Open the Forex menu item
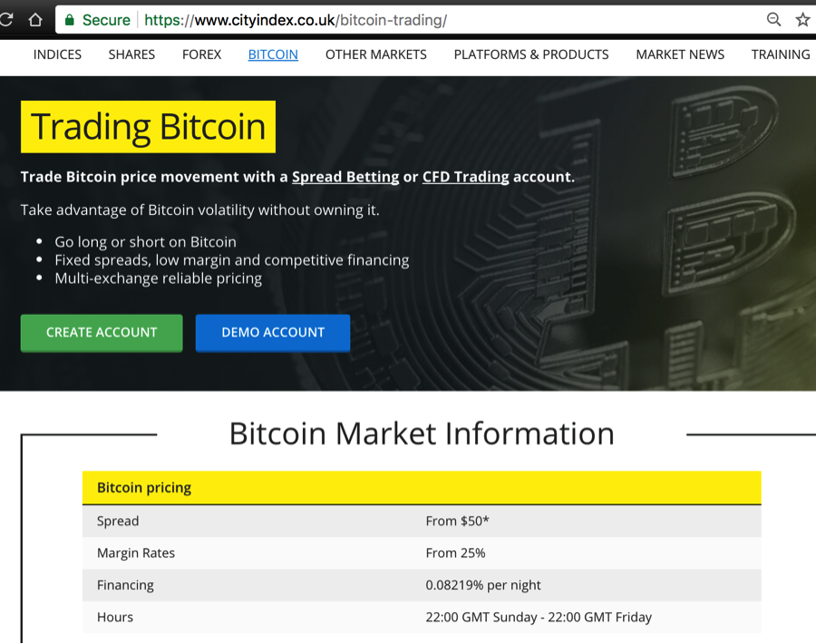This screenshot has height=644, width=816. pos(201,54)
